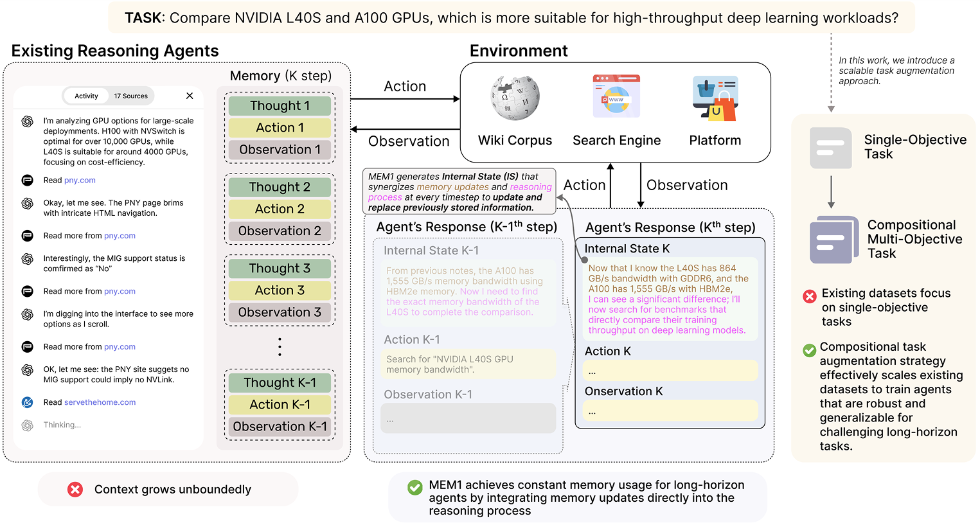Close the activity panel with the X
This screenshot has height=523, width=980.
click(190, 96)
